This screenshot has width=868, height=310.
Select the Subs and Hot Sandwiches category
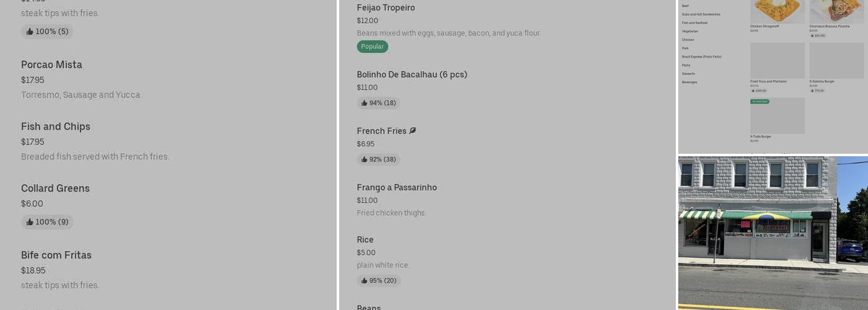click(x=701, y=14)
